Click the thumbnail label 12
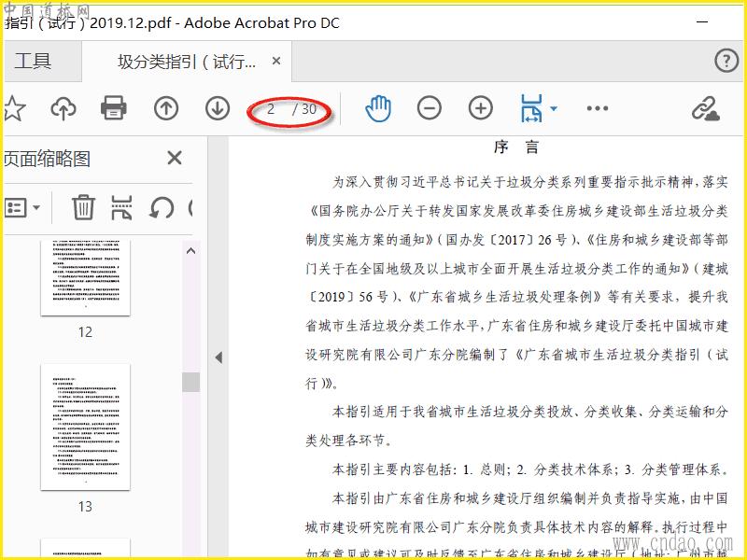The image size is (747, 560). (x=85, y=331)
